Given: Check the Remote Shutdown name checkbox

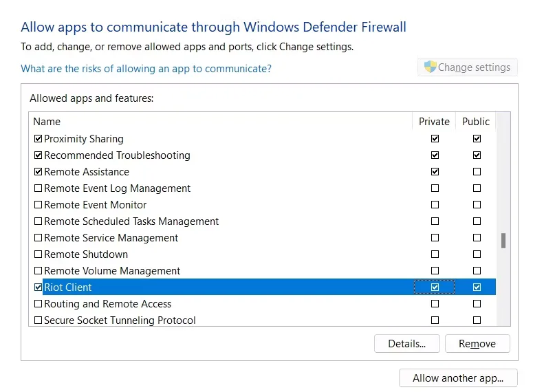Looking at the screenshot, I should [x=38, y=254].
